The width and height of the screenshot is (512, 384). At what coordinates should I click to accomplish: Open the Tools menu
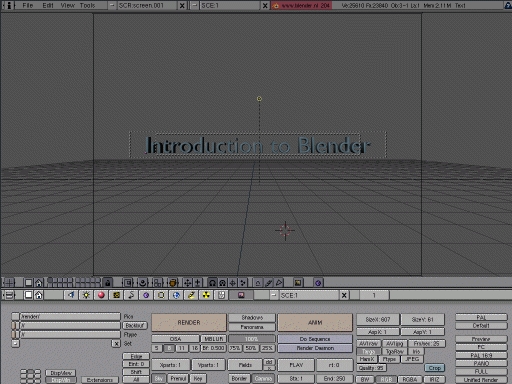pyautogui.click(x=87, y=5)
